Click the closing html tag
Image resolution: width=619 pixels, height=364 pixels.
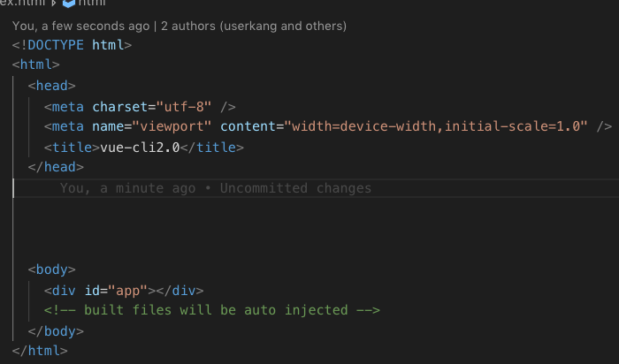pyautogui.click(x=40, y=351)
